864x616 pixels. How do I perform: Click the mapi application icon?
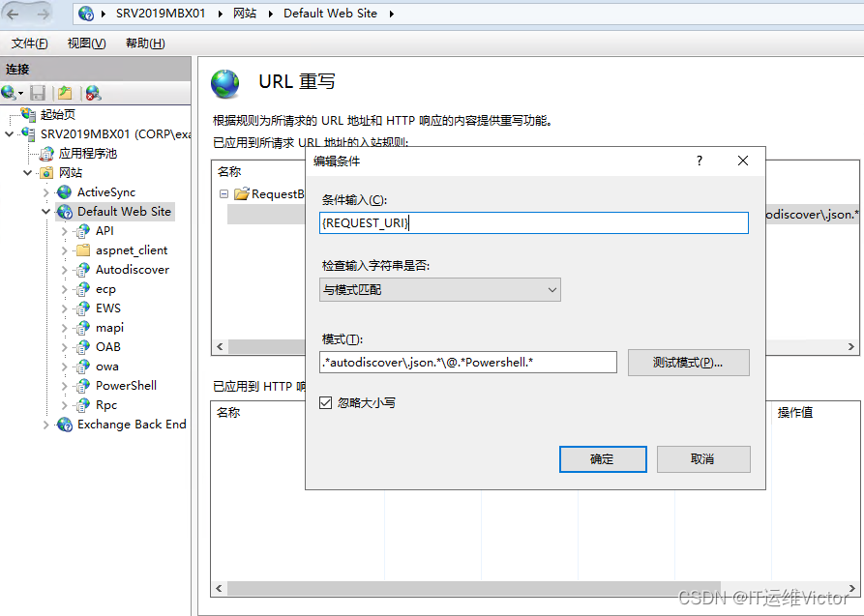click(x=83, y=328)
